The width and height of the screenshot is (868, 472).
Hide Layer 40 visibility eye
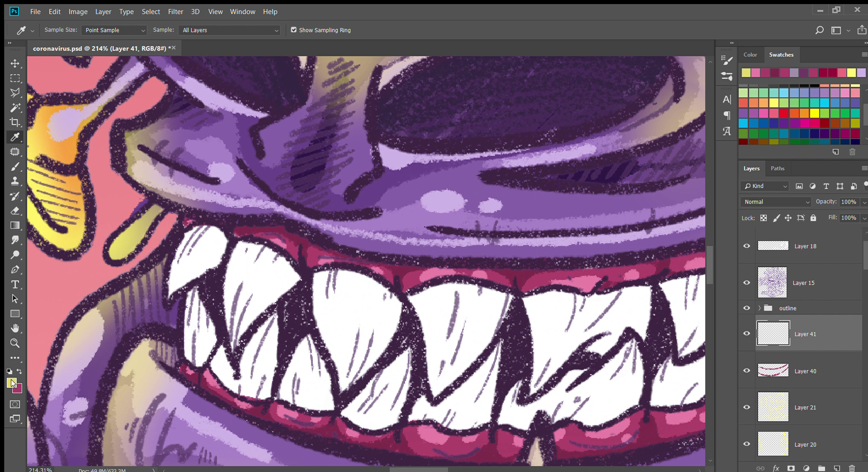(x=746, y=371)
